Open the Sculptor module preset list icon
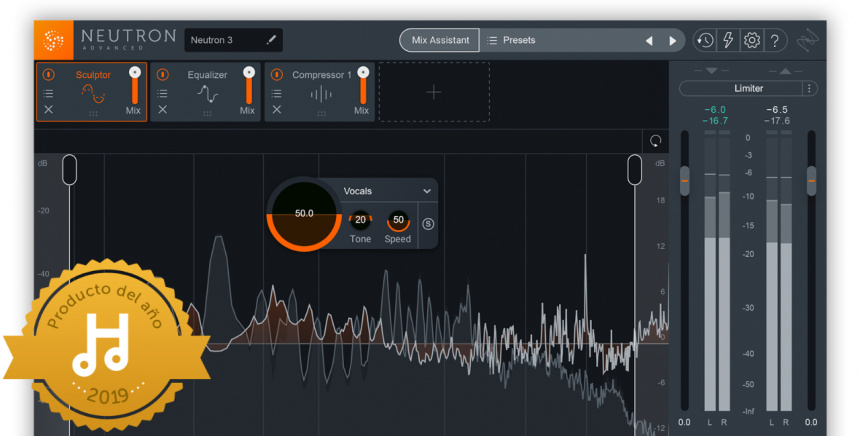The height and width of the screenshot is (436, 860). coord(48,93)
